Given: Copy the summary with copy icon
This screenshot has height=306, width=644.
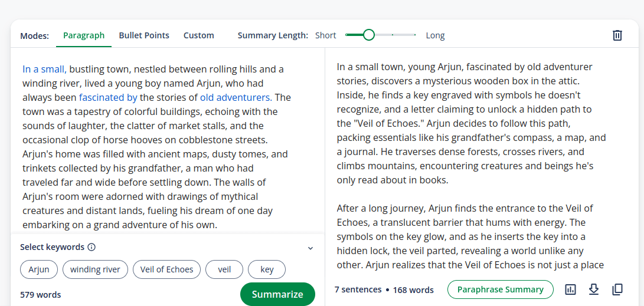Looking at the screenshot, I should (617, 289).
